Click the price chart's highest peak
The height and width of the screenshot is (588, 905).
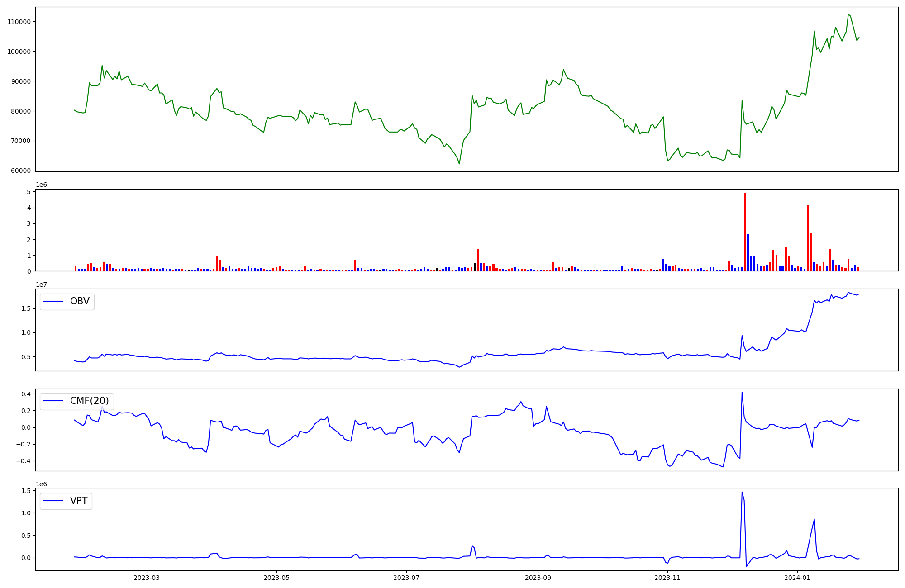coord(848,14)
